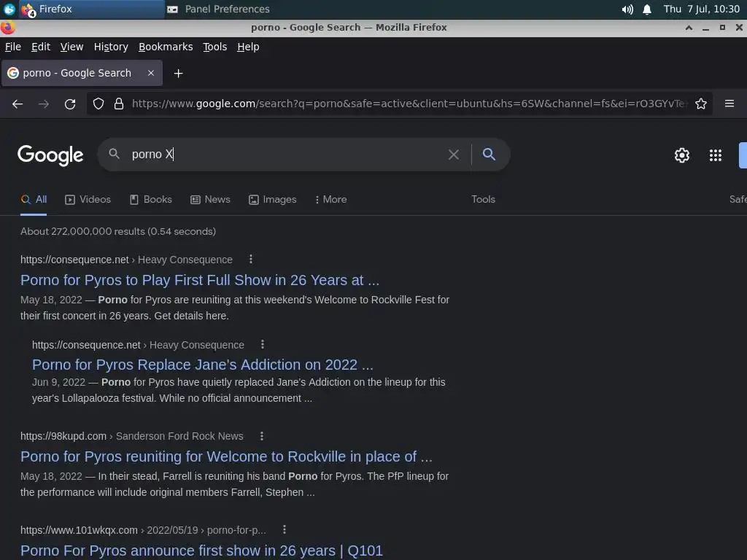
Task: Click the padlock site security icon
Action: (x=119, y=104)
